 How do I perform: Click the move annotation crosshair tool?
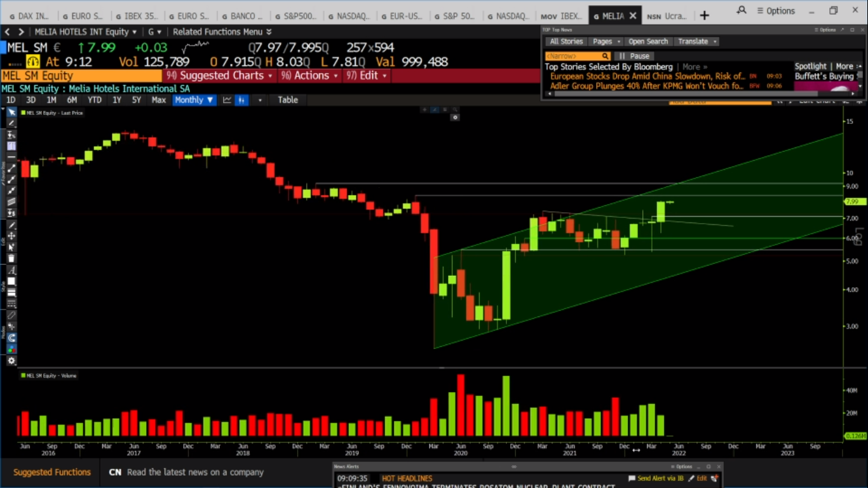[11, 236]
